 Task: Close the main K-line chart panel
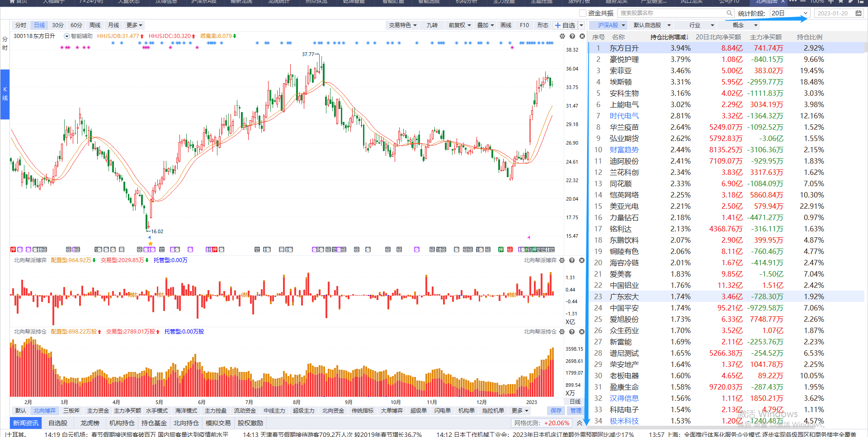pyautogui.click(x=582, y=36)
